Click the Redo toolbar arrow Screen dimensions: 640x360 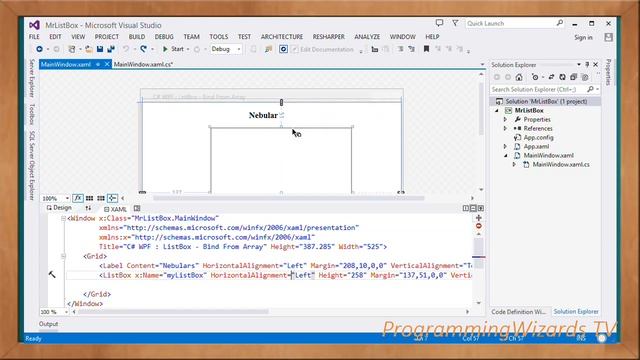(143, 49)
